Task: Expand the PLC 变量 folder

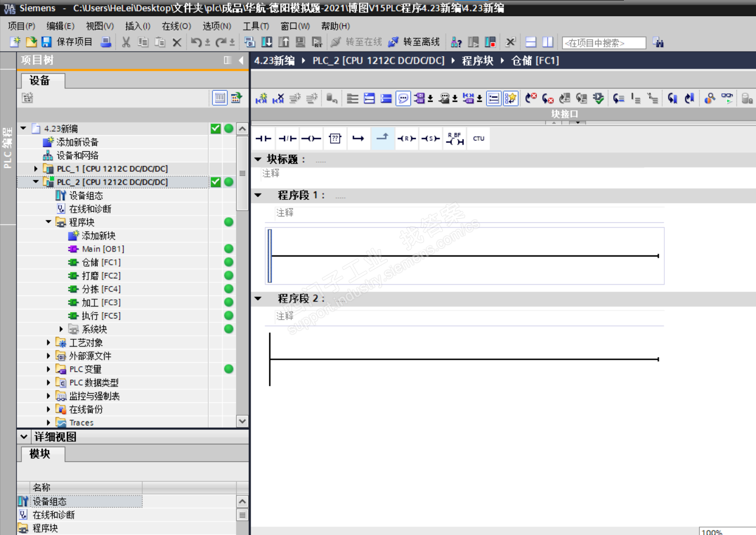Action: pos(48,369)
